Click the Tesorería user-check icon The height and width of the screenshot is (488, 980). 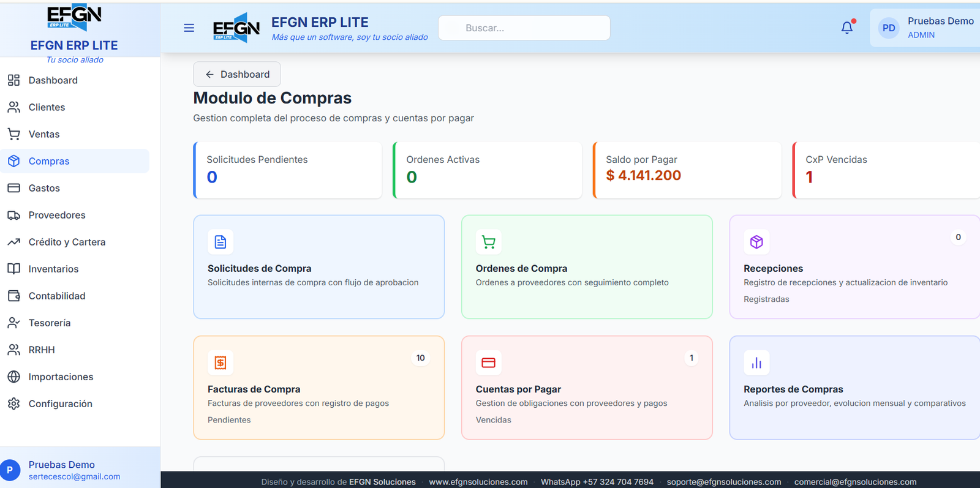tap(13, 323)
